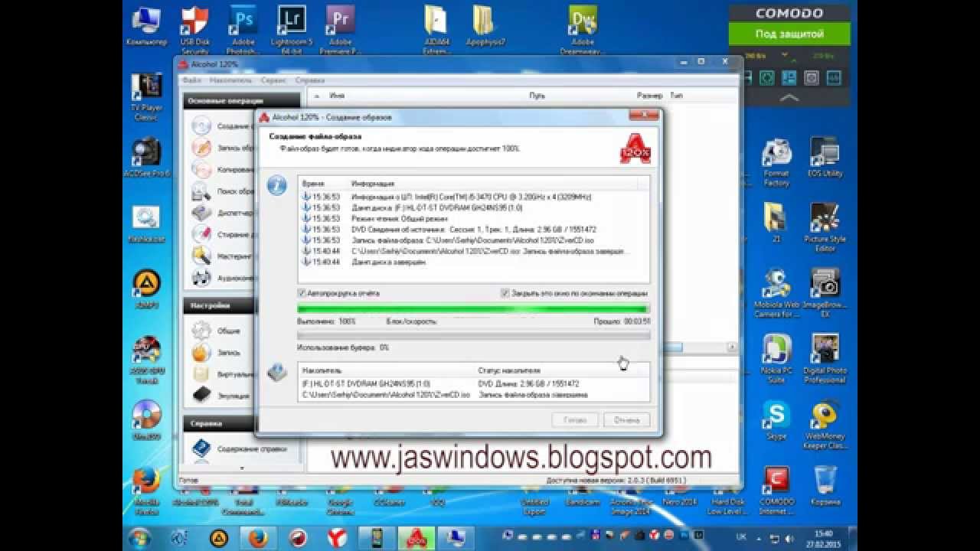Click the green completion progress bar

point(473,309)
